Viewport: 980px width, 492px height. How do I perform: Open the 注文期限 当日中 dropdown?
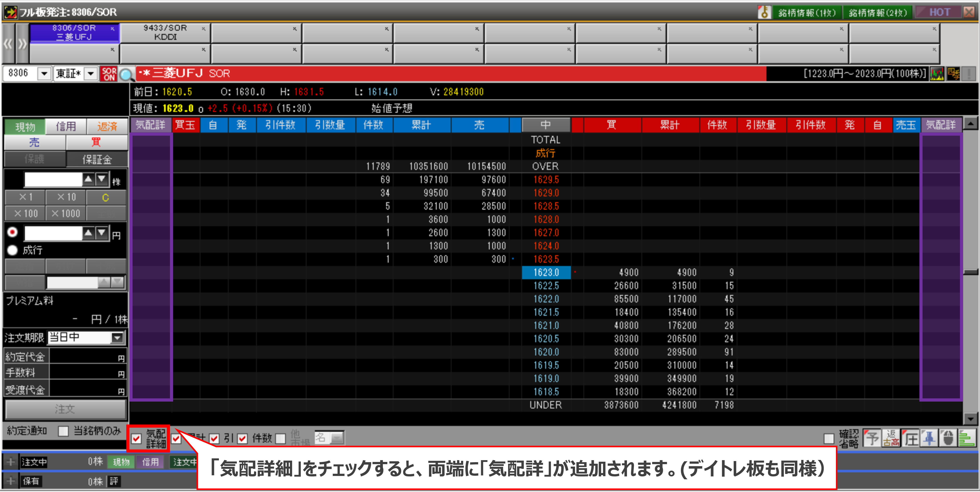(x=118, y=338)
